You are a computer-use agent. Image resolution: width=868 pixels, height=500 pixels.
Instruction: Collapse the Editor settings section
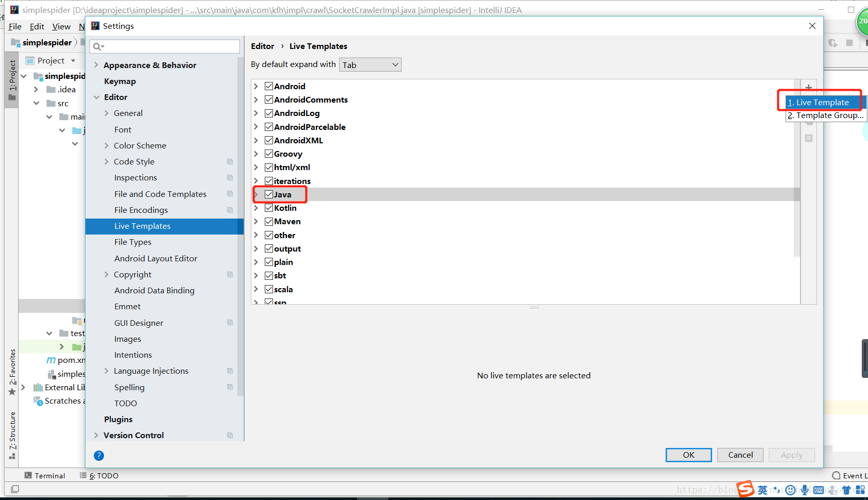[x=96, y=97]
